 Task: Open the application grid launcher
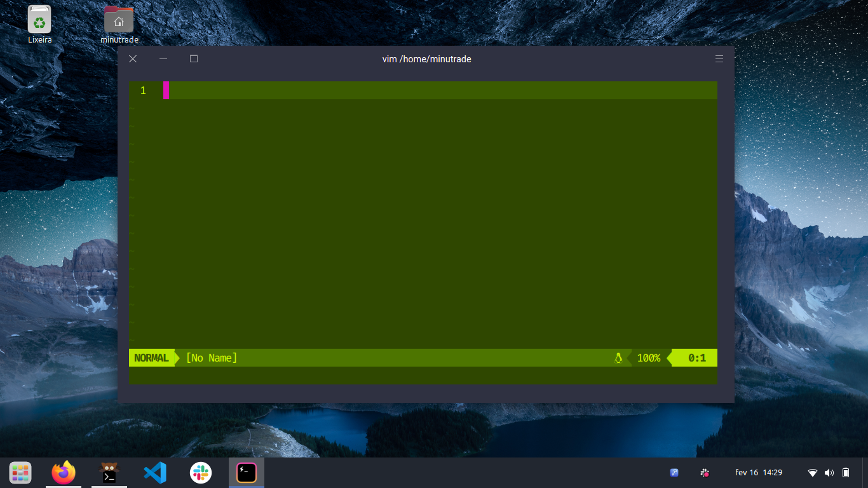tap(20, 472)
